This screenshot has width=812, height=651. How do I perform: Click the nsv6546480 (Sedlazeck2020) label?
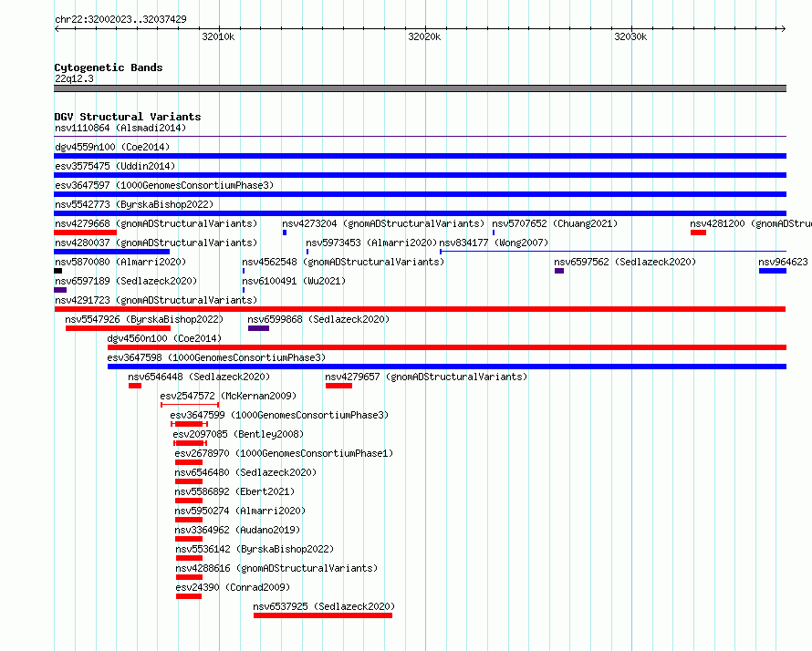[245, 472]
